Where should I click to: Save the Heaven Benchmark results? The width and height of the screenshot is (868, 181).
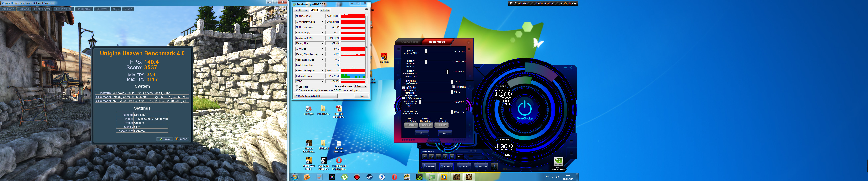click(165, 139)
